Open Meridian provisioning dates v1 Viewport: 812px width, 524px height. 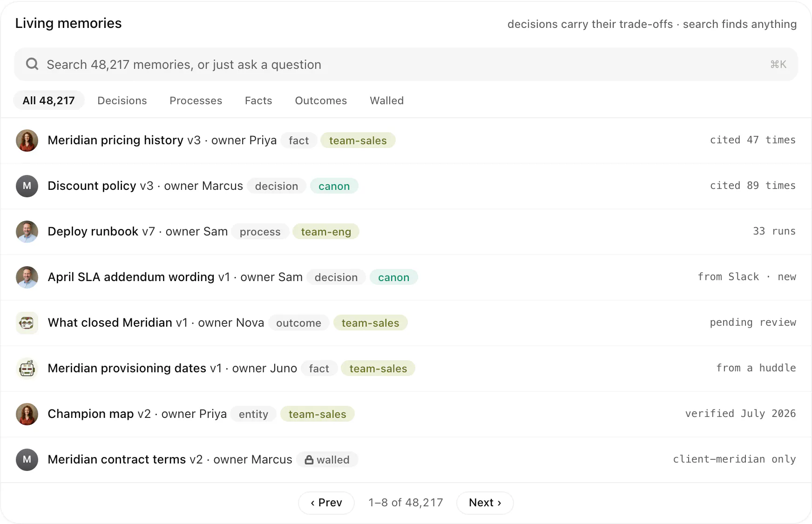[x=406, y=369]
